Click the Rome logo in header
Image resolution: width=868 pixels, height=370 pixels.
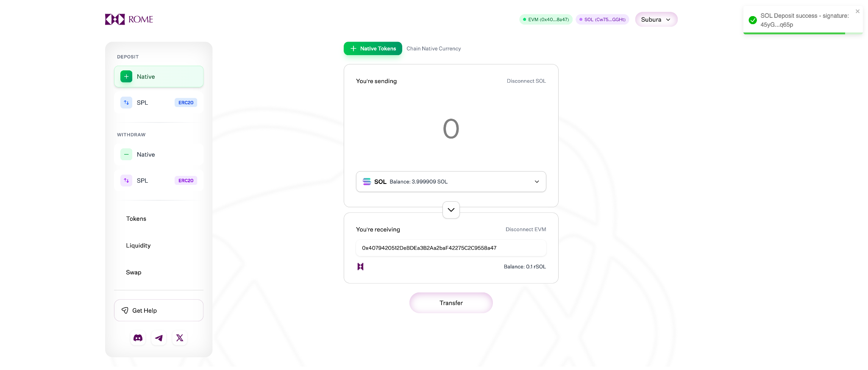coord(129,19)
